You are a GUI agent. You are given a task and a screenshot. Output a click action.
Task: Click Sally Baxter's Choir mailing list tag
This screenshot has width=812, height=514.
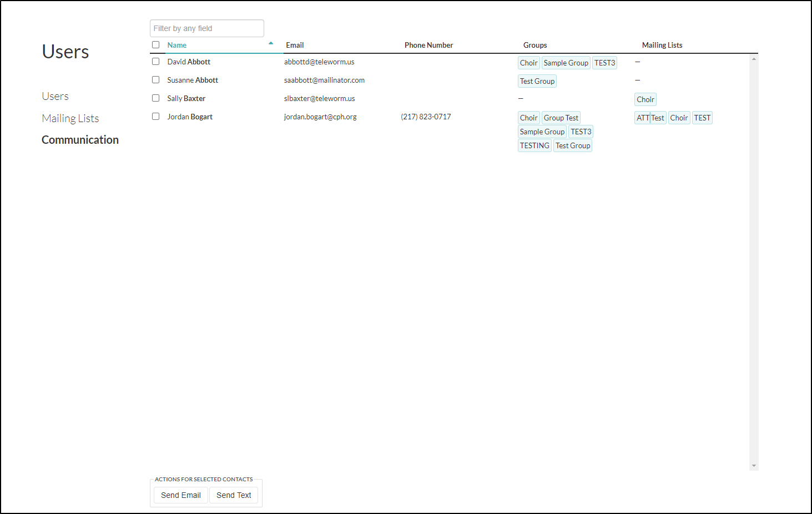[x=645, y=100]
